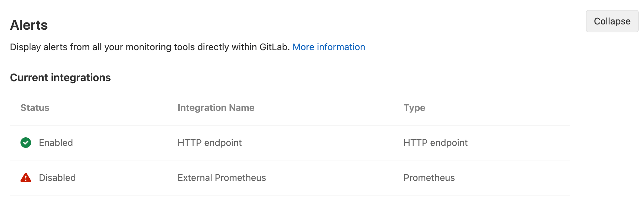Screen dimensions: 644x204
Task: Click the HTTP endpoint type label
Action: pyautogui.click(x=435, y=143)
